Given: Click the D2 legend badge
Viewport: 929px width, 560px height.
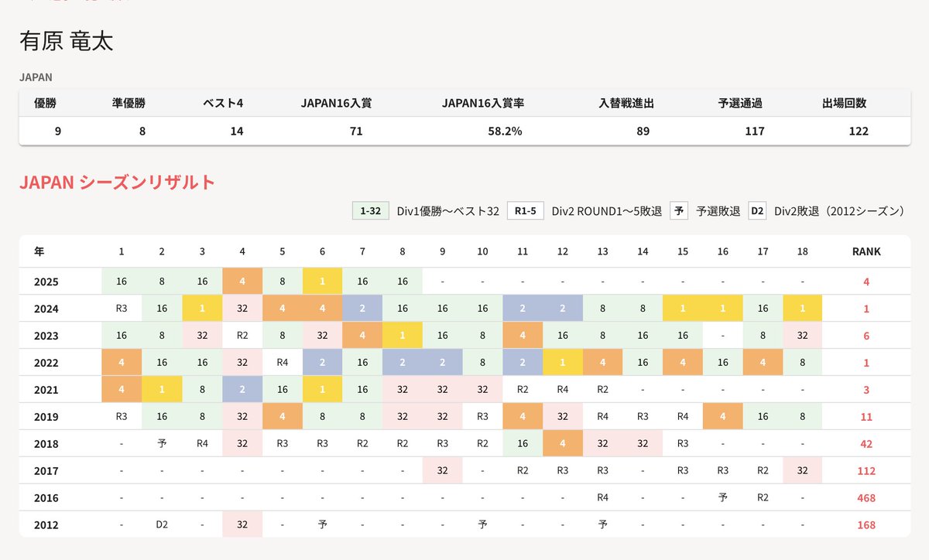Looking at the screenshot, I should (x=758, y=210).
